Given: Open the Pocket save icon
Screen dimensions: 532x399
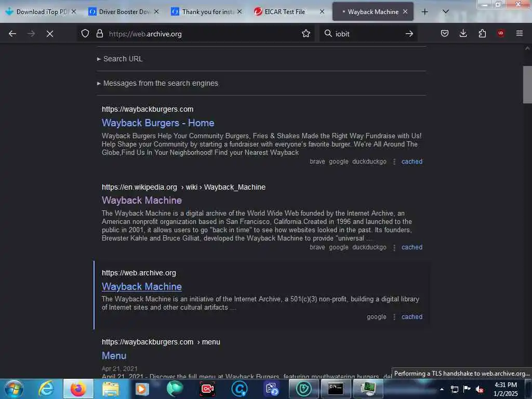Looking at the screenshot, I should (x=445, y=33).
